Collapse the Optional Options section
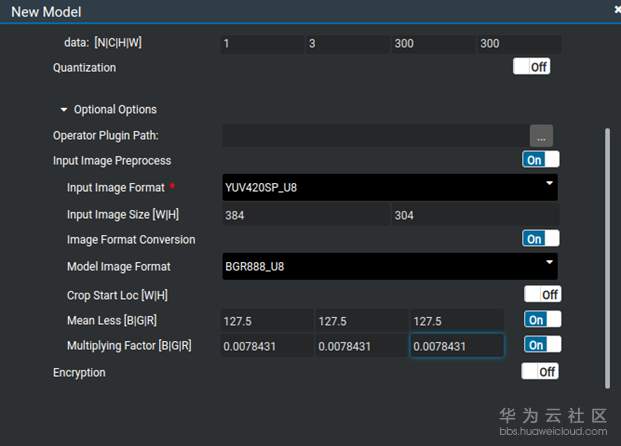The image size is (621, 446). pyautogui.click(x=65, y=110)
